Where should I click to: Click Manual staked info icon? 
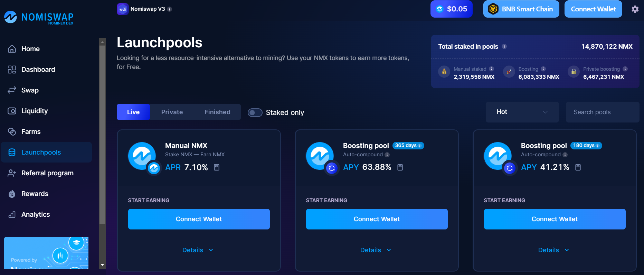[x=491, y=69]
